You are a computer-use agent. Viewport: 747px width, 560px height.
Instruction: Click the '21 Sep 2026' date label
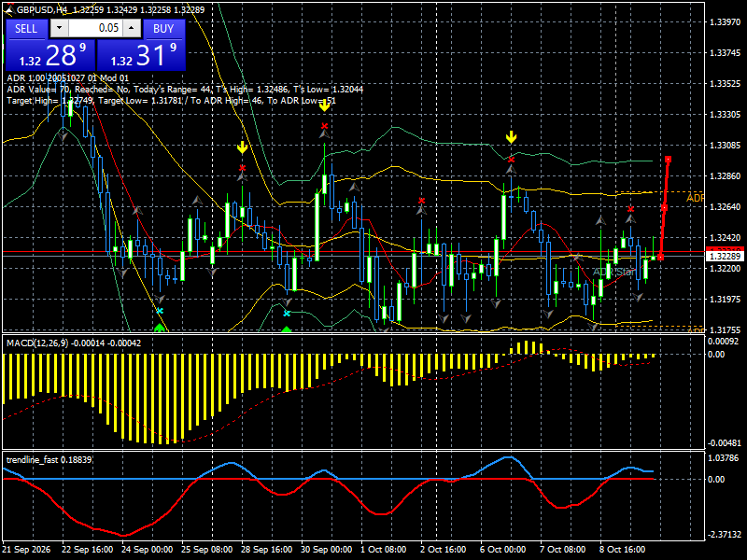tap(26, 549)
